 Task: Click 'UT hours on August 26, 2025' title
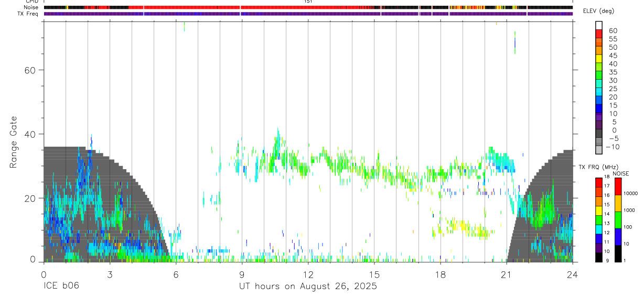click(x=308, y=287)
